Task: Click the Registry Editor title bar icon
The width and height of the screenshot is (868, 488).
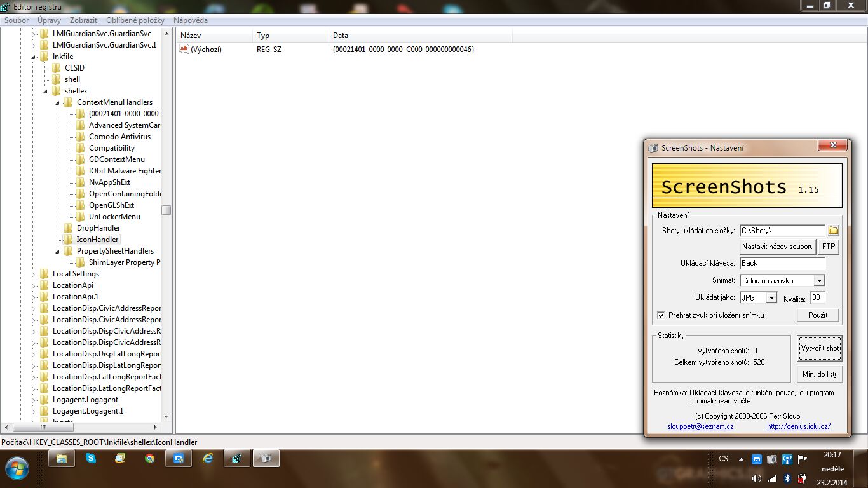Action: pyautogui.click(x=6, y=6)
